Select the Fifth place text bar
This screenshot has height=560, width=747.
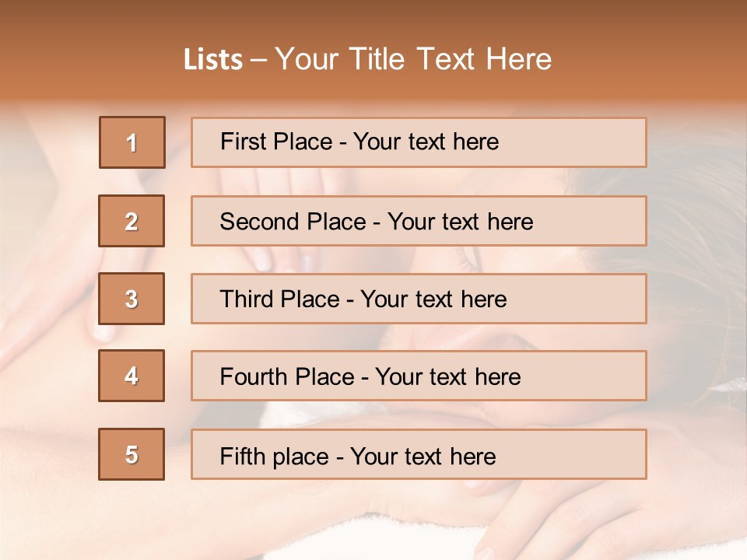coord(419,454)
